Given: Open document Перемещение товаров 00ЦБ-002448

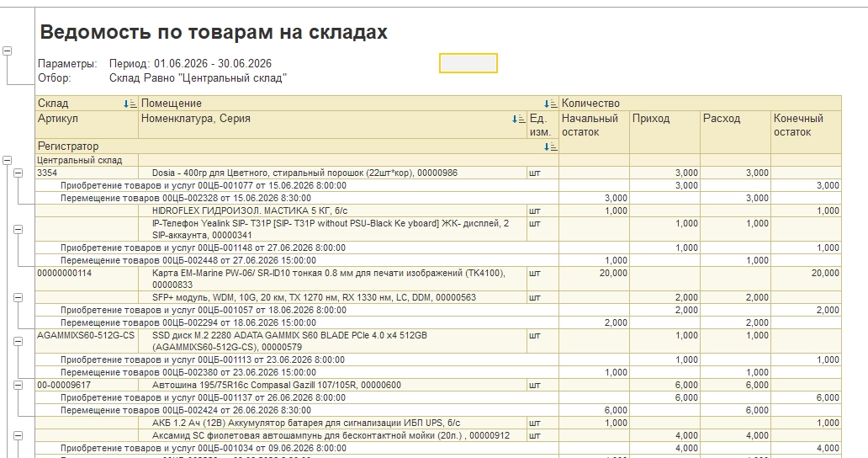Looking at the screenshot, I should pos(188,260).
